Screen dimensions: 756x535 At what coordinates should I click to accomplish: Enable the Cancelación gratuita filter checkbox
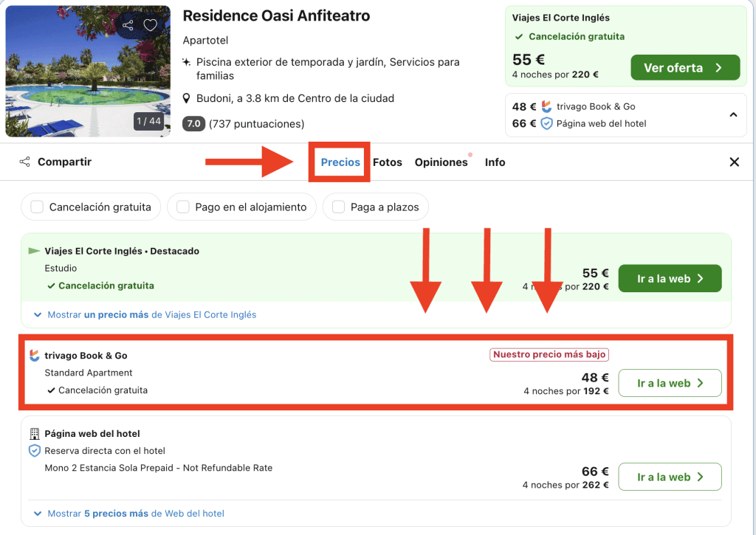[37, 207]
